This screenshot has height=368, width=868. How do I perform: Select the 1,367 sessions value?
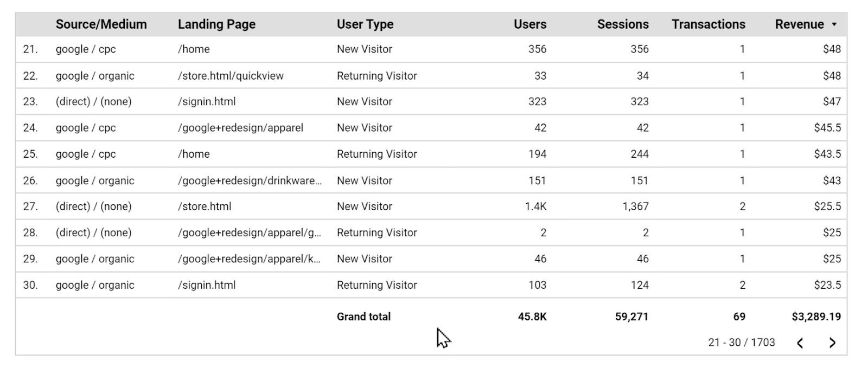pyautogui.click(x=636, y=206)
